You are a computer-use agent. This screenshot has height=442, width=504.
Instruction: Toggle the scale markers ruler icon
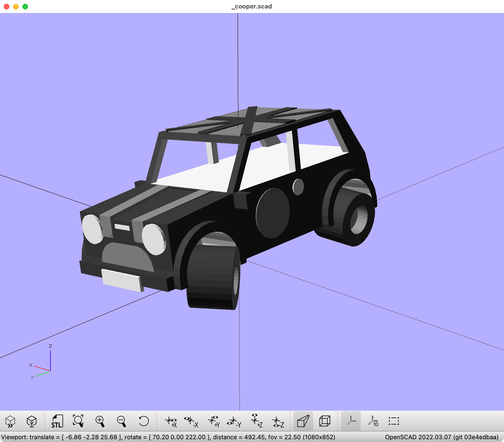(x=373, y=421)
